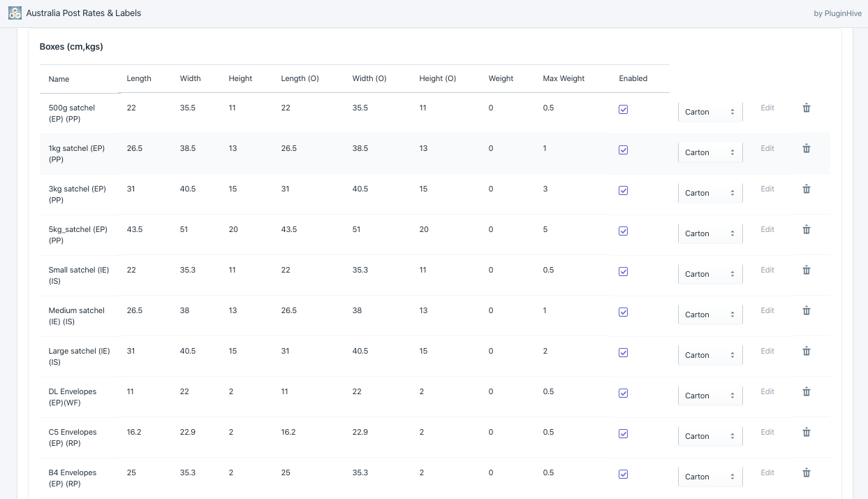The width and height of the screenshot is (868, 499).
Task: Edit the Large satchel (IE) (IS) box
Action: pyautogui.click(x=767, y=351)
